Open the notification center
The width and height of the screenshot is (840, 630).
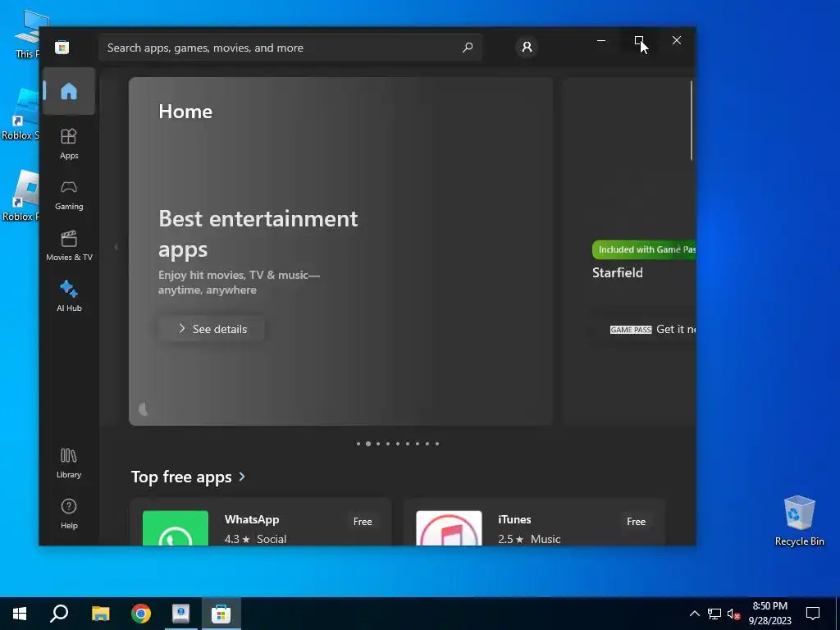click(813, 614)
